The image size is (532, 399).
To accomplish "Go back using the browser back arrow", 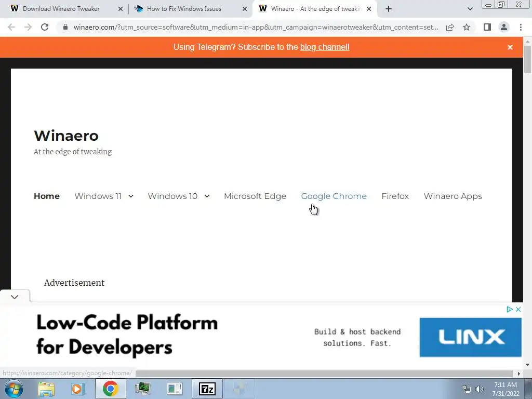I will 11,27.
